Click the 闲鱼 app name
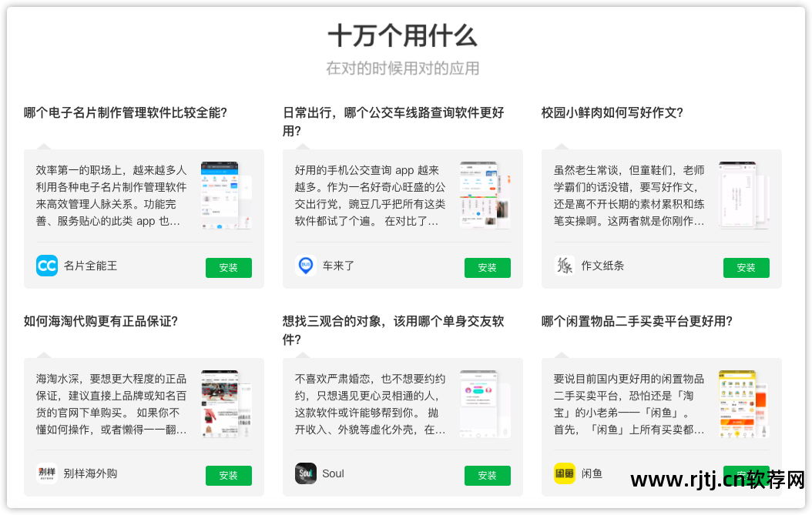Screen dimensions: 812x515 pos(592,473)
